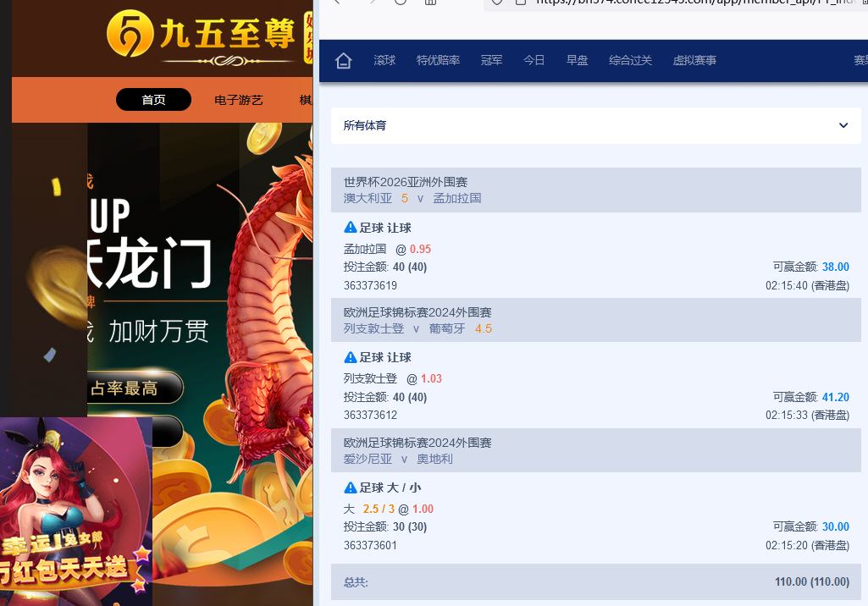
Task: Click the 占率最高 banner button
Action: coord(135,388)
